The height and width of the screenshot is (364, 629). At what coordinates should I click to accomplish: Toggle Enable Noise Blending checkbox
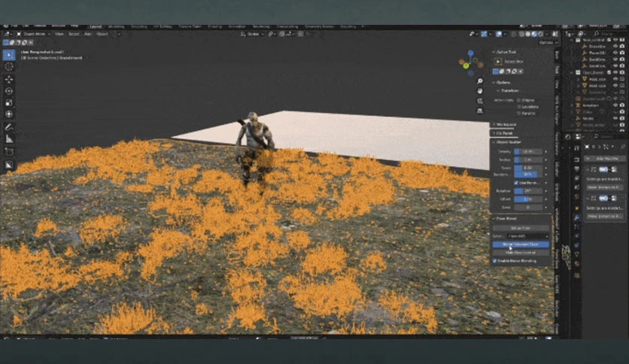click(494, 261)
